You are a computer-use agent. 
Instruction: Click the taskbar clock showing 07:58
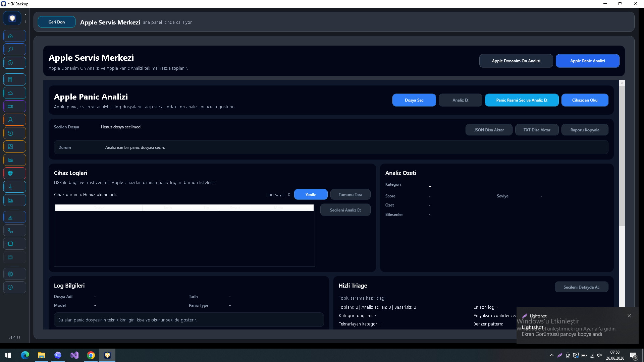pyautogui.click(x=615, y=355)
